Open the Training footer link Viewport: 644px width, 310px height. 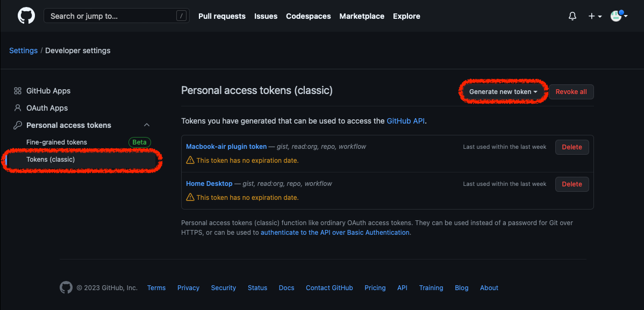pos(431,288)
